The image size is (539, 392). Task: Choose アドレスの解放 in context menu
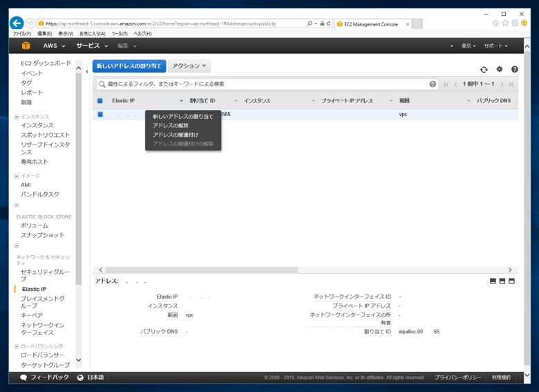coord(171,126)
